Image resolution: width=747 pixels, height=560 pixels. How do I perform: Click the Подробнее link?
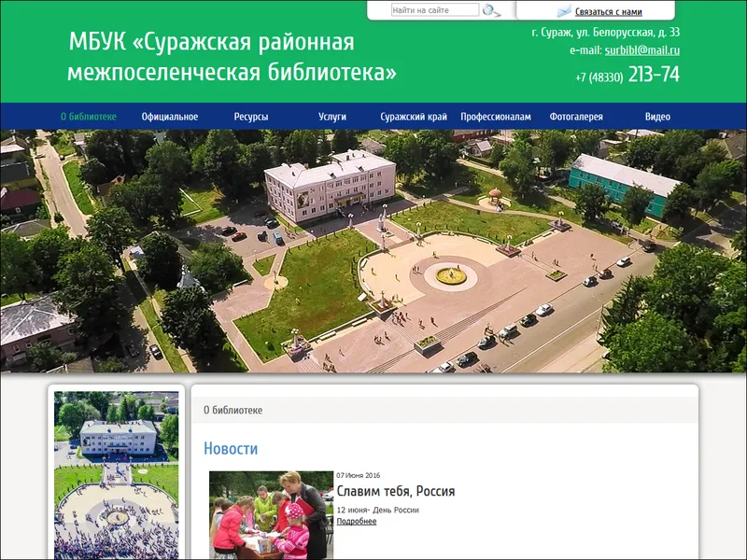(x=357, y=522)
